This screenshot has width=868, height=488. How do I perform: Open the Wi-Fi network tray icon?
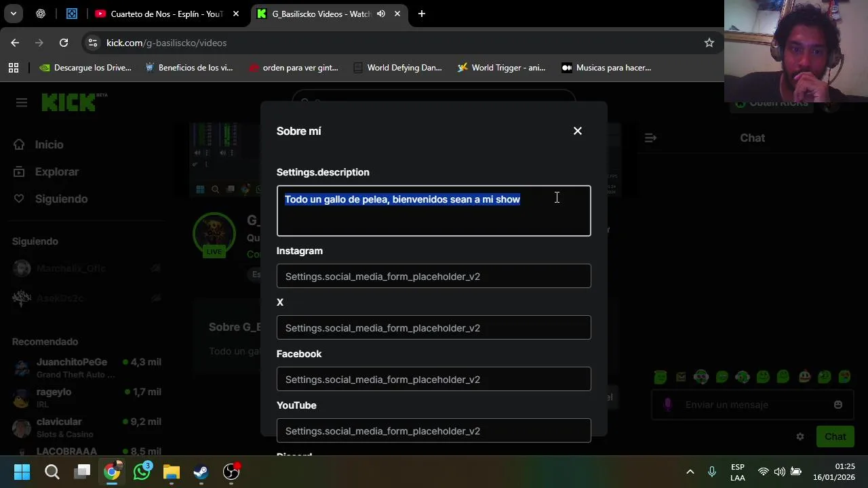pos(764,472)
